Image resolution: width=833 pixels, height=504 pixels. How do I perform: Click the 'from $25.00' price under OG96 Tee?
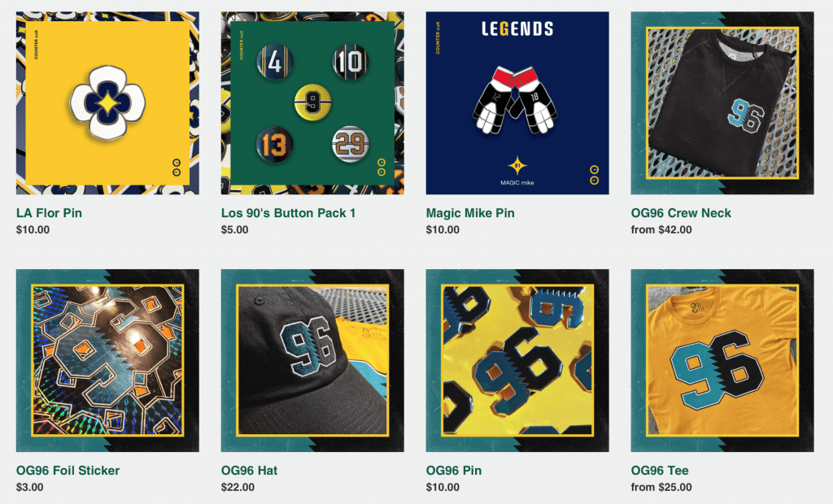coord(661,488)
